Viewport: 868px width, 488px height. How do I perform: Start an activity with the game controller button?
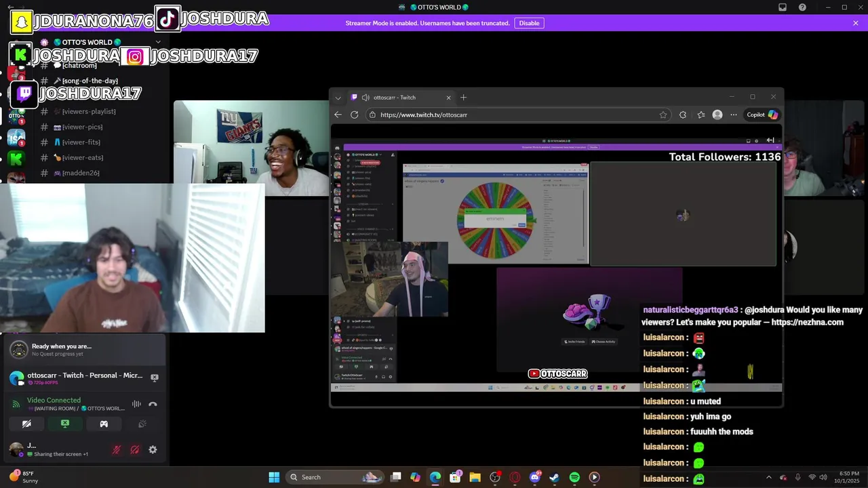[104, 424]
